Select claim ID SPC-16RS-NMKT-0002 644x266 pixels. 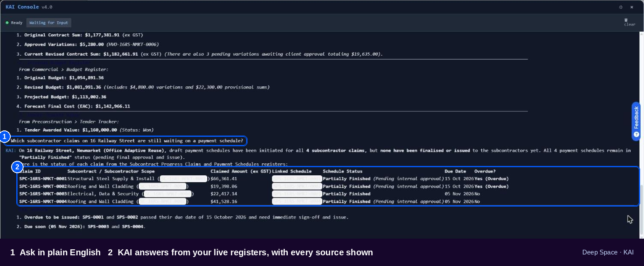[x=43, y=186]
